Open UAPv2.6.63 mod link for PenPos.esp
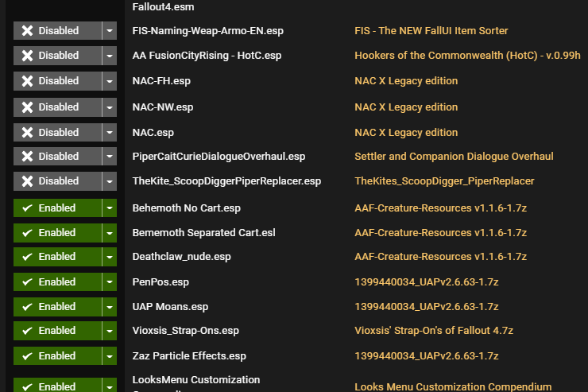Viewport: 588px width, 392px height. point(427,282)
